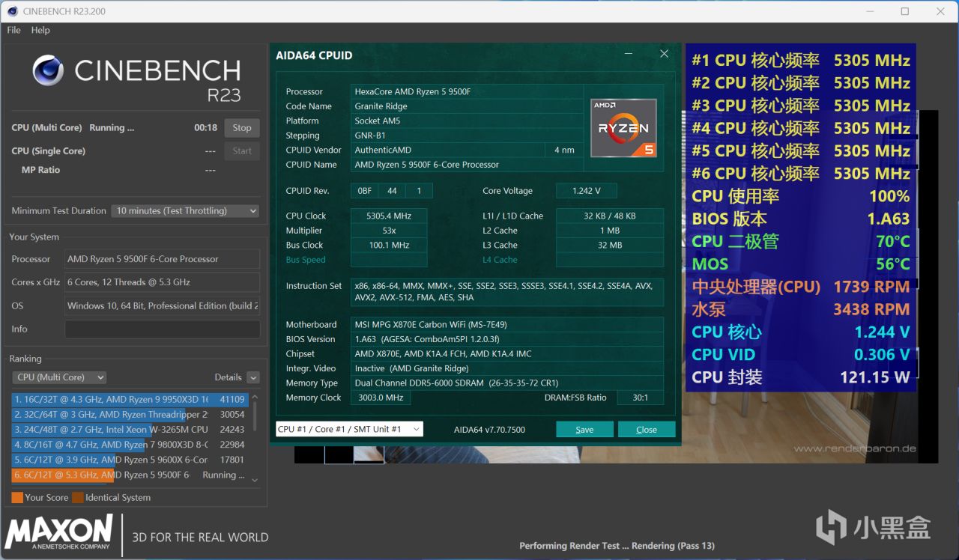The width and height of the screenshot is (959, 560).
Task: Click the empty Info field
Action: point(163,329)
